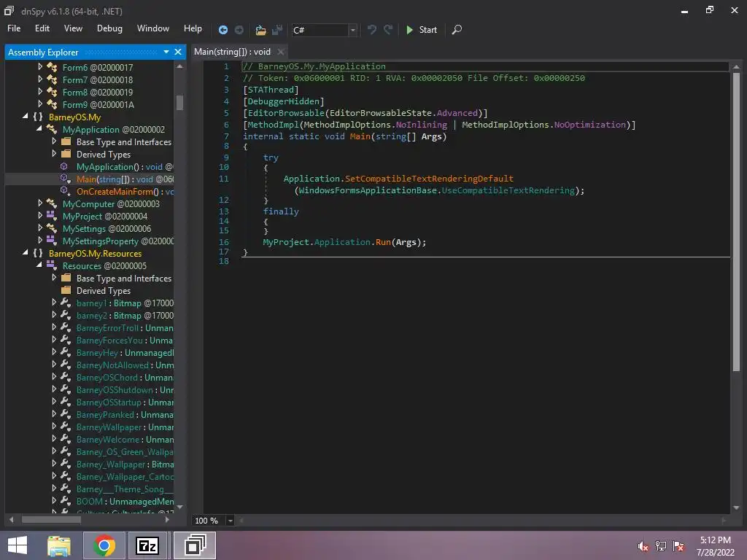
Task: Select OnCreateMainForm() in the tree
Action: pos(125,192)
